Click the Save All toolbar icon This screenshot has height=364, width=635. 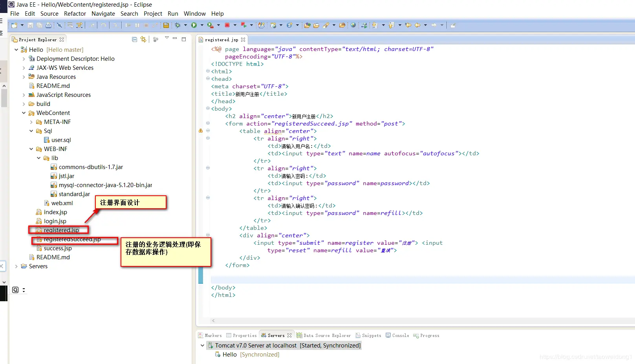point(39,25)
